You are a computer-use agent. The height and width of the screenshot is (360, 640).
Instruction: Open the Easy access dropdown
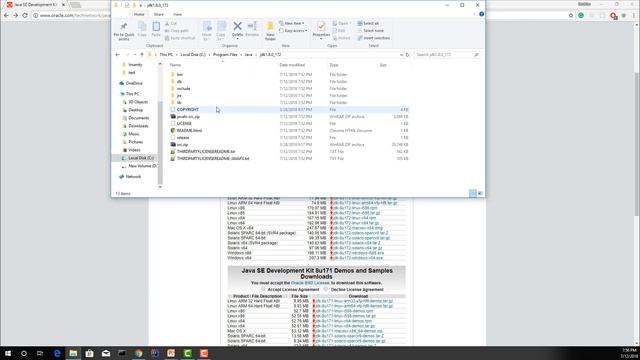pos(293,31)
